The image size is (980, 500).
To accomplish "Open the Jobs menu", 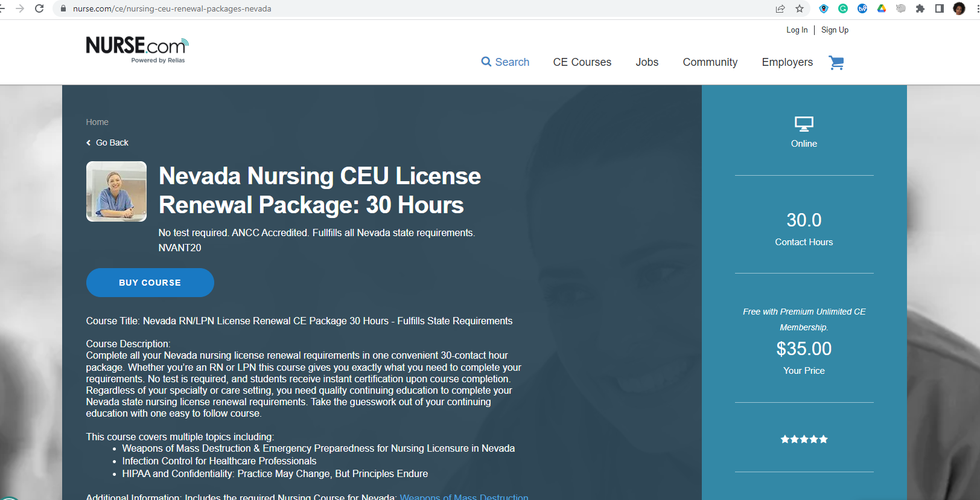I will (x=647, y=62).
